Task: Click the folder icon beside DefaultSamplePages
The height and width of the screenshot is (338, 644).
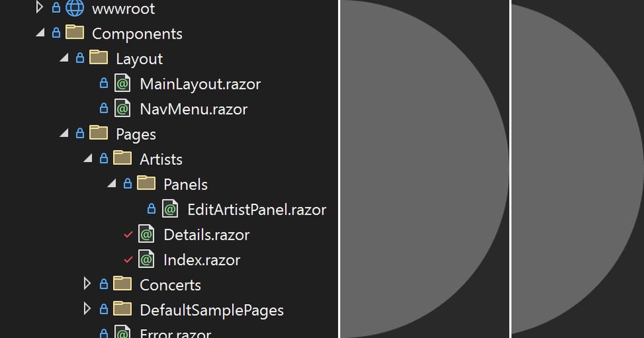Action: point(122,310)
